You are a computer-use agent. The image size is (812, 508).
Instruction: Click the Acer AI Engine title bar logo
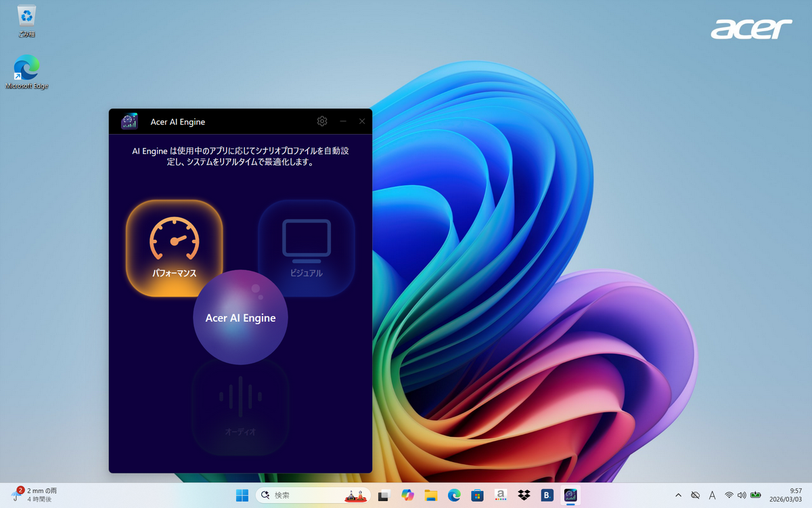129,121
